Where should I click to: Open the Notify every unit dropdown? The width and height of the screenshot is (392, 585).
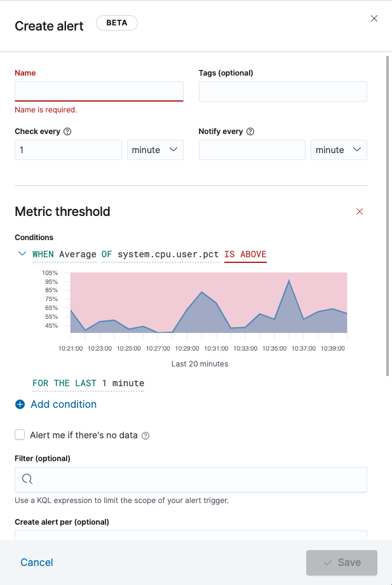click(x=339, y=149)
